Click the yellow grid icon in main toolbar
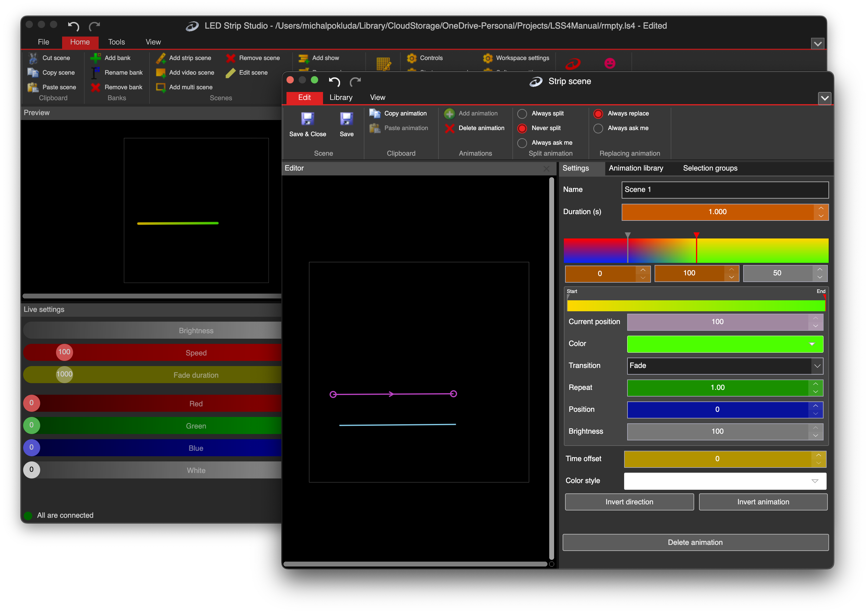This screenshot has width=868, height=614. pyautogui.click(x=383, y=64)
